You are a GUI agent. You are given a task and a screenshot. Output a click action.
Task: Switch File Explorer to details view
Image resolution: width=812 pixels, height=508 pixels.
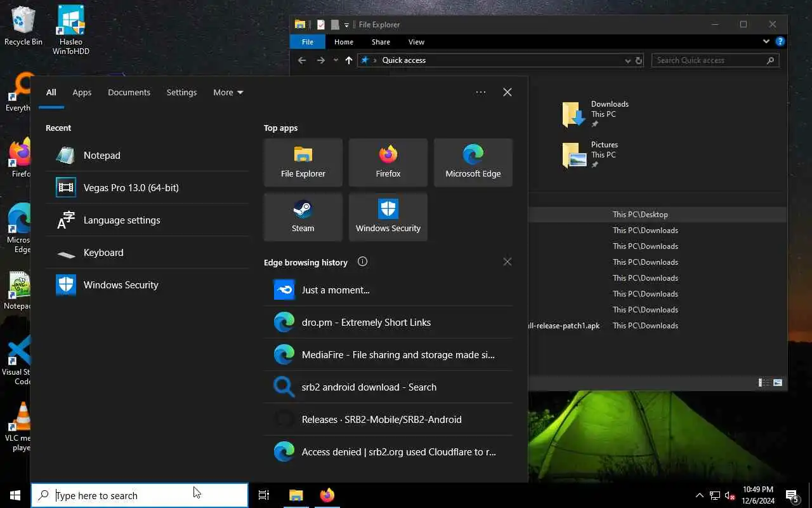(764, 383)
